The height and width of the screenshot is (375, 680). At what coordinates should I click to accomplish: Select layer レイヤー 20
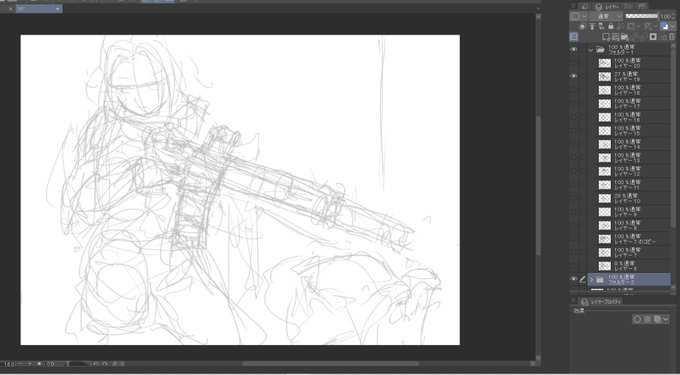[630, 63]
